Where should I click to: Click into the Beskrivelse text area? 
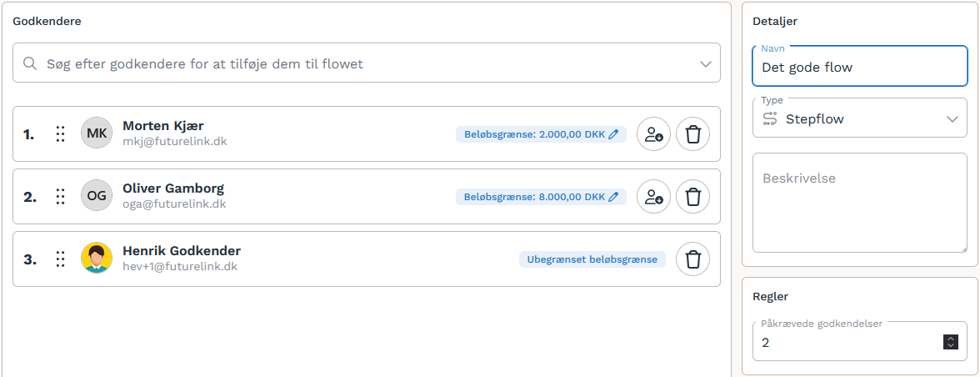point(860,203)
